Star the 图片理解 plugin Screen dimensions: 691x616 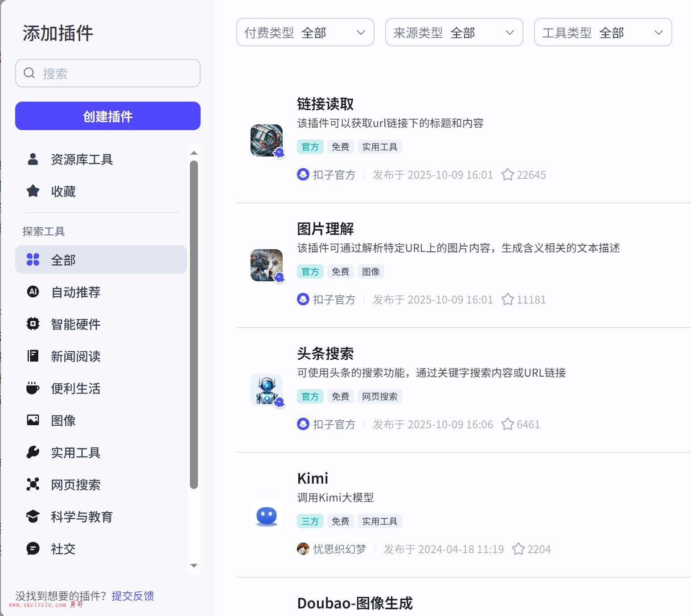507,299
